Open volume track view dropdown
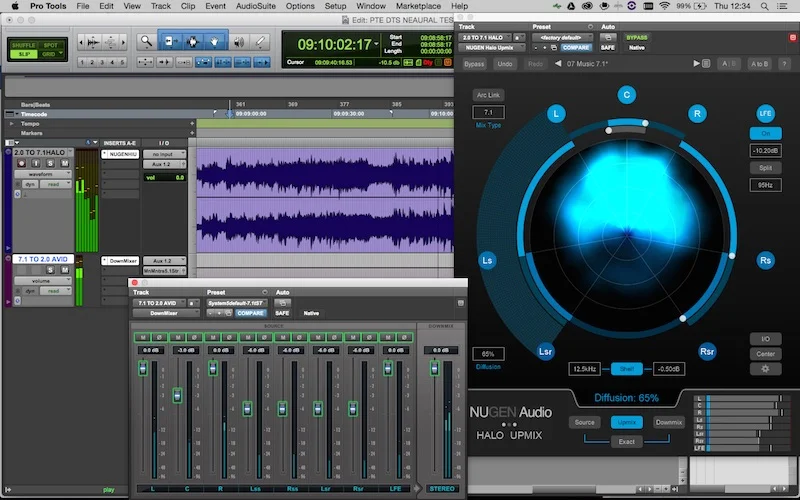 [x=43, y=281]
